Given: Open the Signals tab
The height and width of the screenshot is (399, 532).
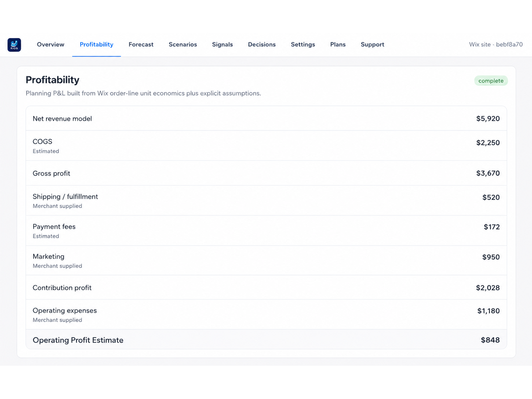Looking at the screenshot, I should point(223,44).
